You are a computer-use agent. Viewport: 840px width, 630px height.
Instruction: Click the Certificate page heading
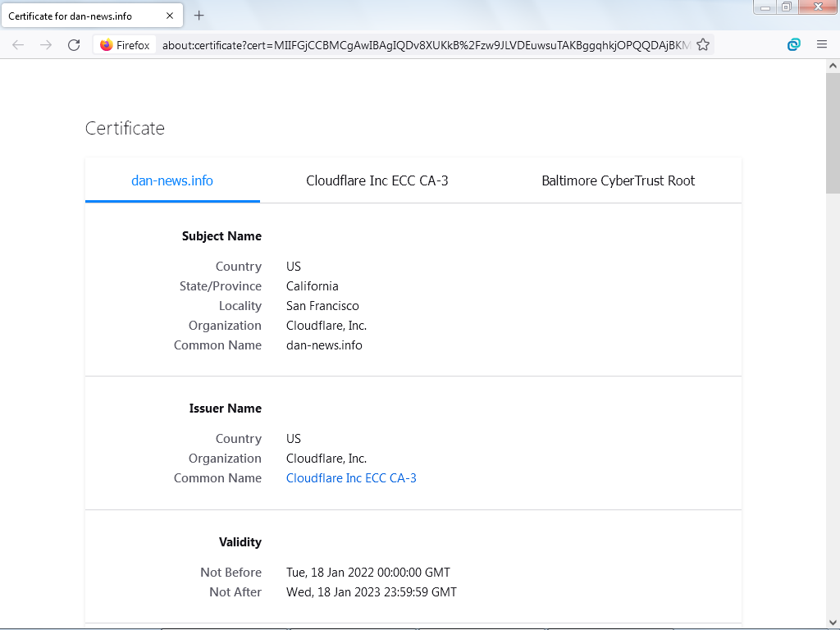(125, 128)
